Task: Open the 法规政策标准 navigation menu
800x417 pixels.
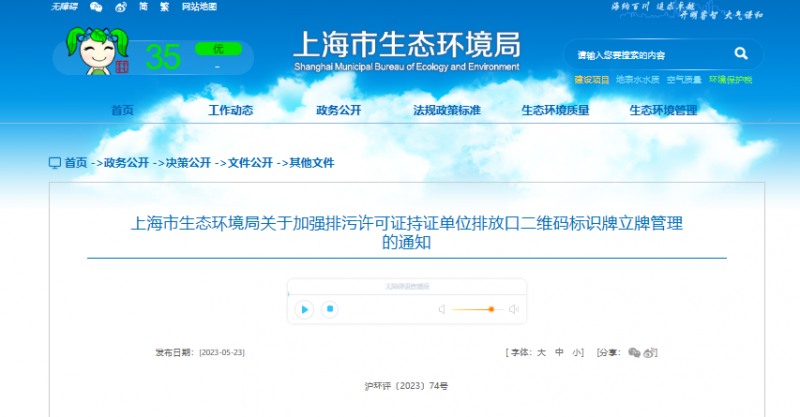Action: point(447,110)
